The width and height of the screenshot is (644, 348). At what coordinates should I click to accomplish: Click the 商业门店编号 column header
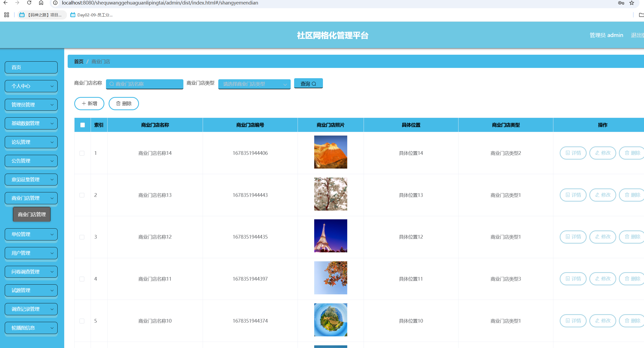[x=250, y=125]
